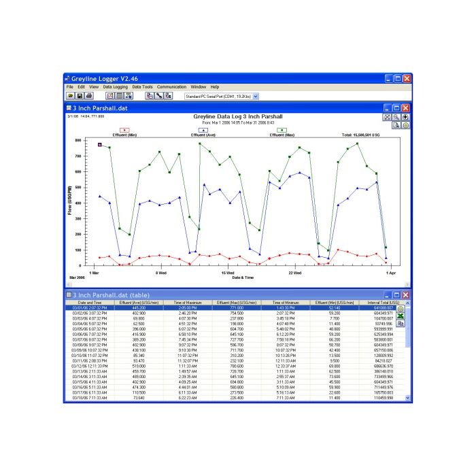Click the 7.700 minimum value cell

point(335,318)
